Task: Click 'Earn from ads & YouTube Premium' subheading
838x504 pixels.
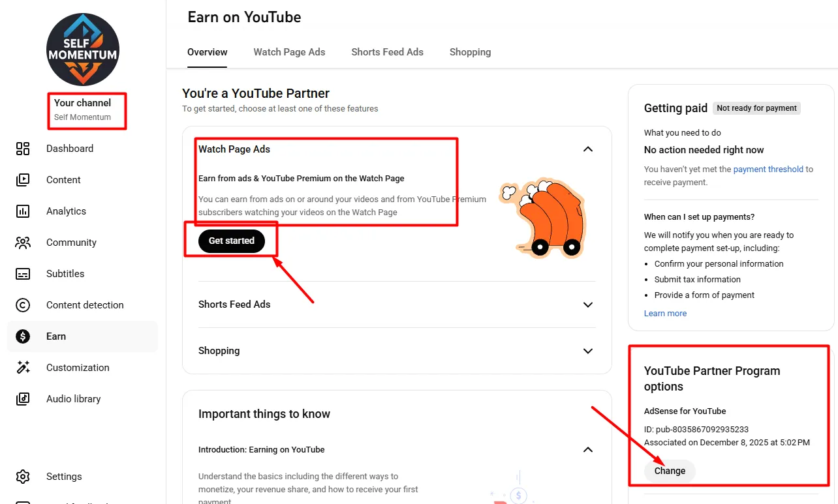Action: 302,179
